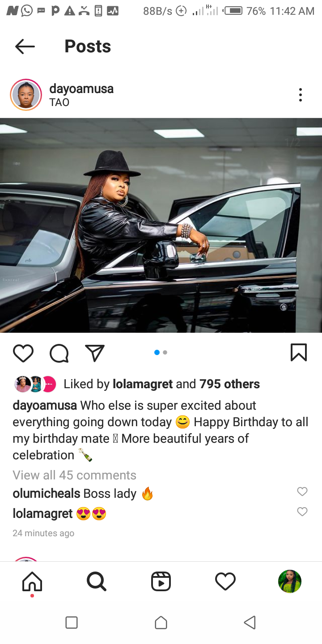This screenshot has height=644, width=322.
Task: Go to the Home tab
Action: coord(32,581)
